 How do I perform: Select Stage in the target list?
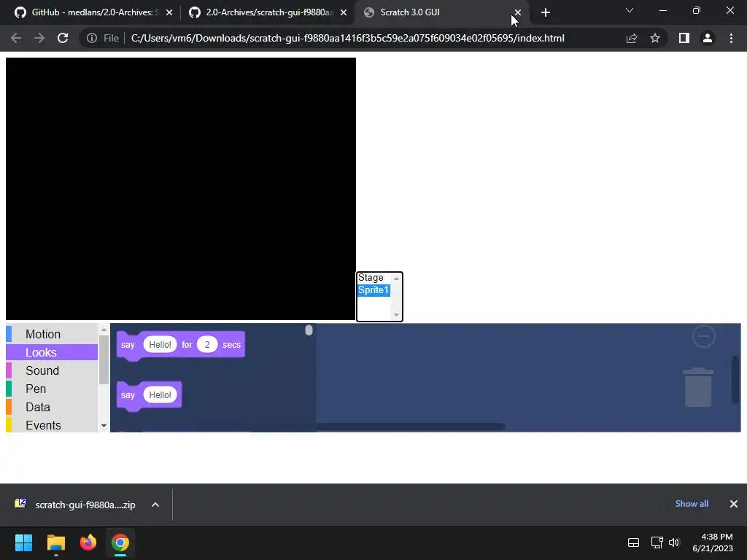pyautogui.click(x=373, y=278)
